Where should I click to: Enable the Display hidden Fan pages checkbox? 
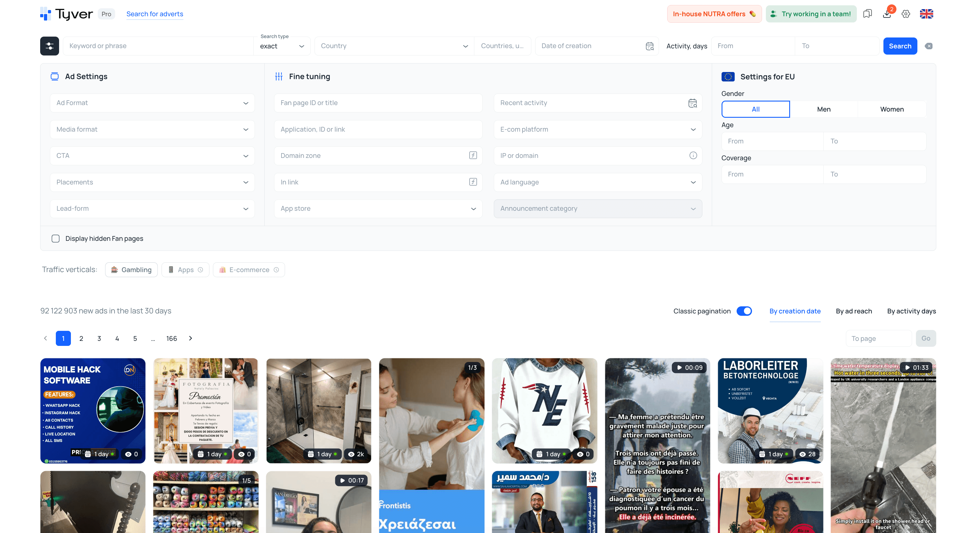coord(56,238)
